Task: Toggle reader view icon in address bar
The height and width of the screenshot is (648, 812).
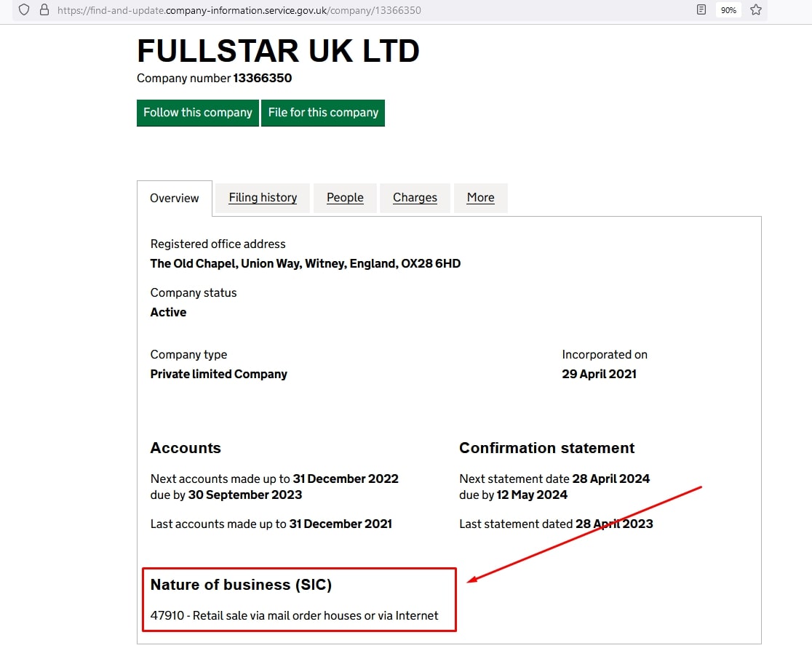Action: coord(701,10)
